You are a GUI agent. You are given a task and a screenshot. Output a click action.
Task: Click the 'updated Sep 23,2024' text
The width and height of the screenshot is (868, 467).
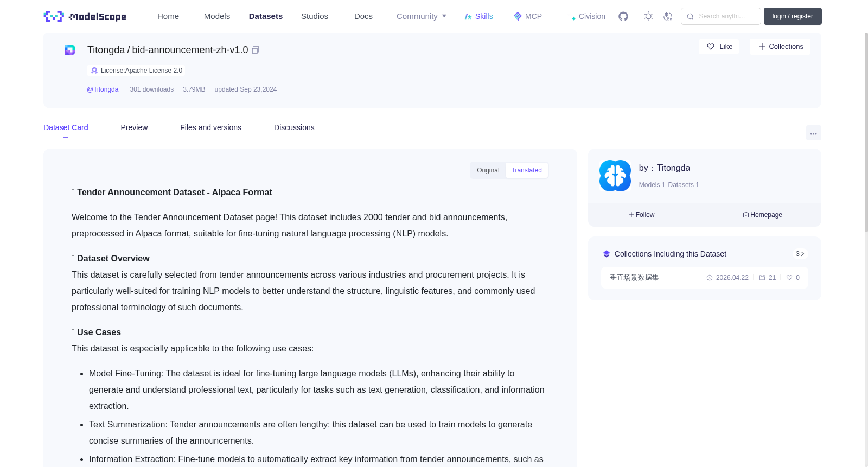click(246, 89)
